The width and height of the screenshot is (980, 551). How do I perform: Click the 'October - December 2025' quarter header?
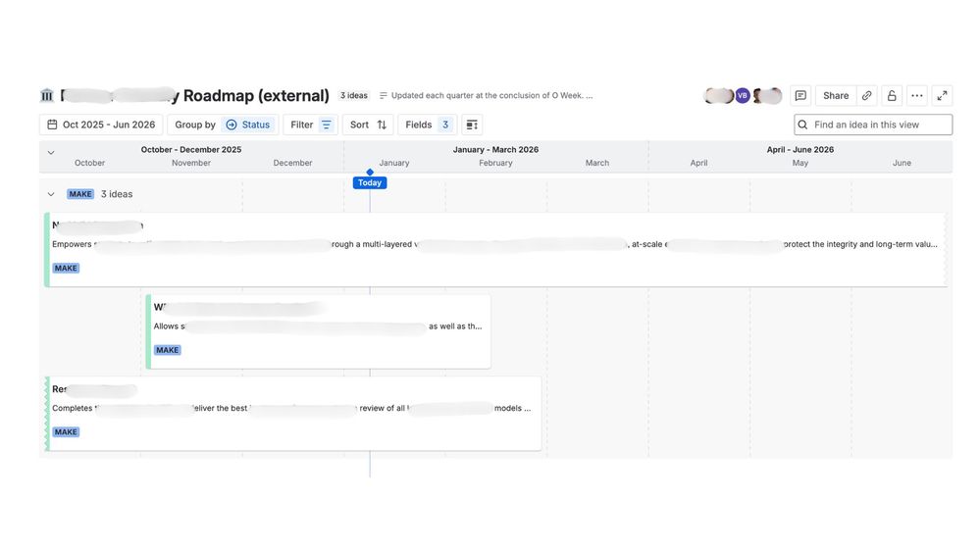click(x=191, y=150)
